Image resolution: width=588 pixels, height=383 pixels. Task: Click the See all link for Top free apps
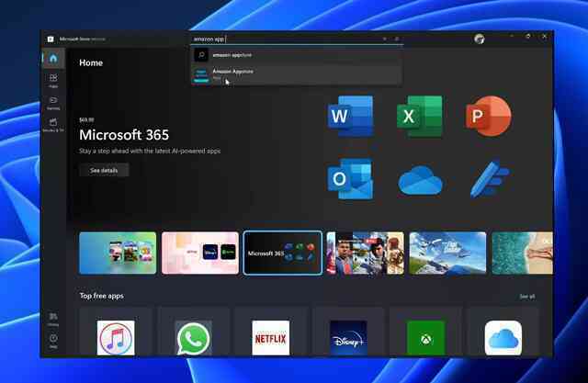pyautogui.click(x=526, y=297)
